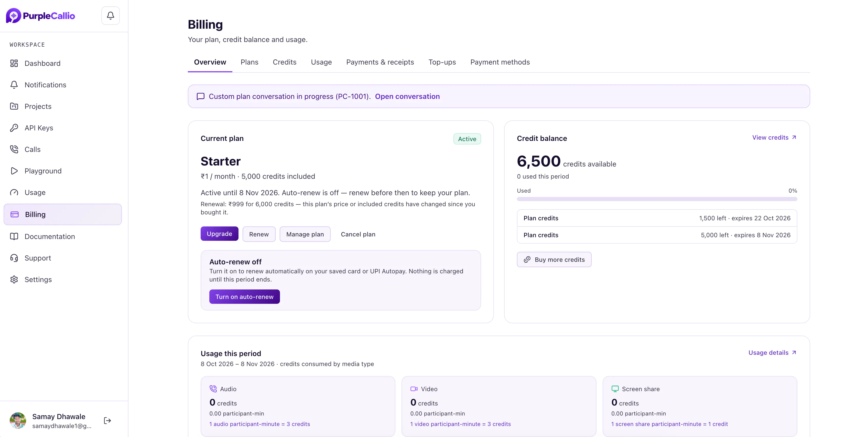Open the View credits link
The image size is (868, 437).
point(774,138)
